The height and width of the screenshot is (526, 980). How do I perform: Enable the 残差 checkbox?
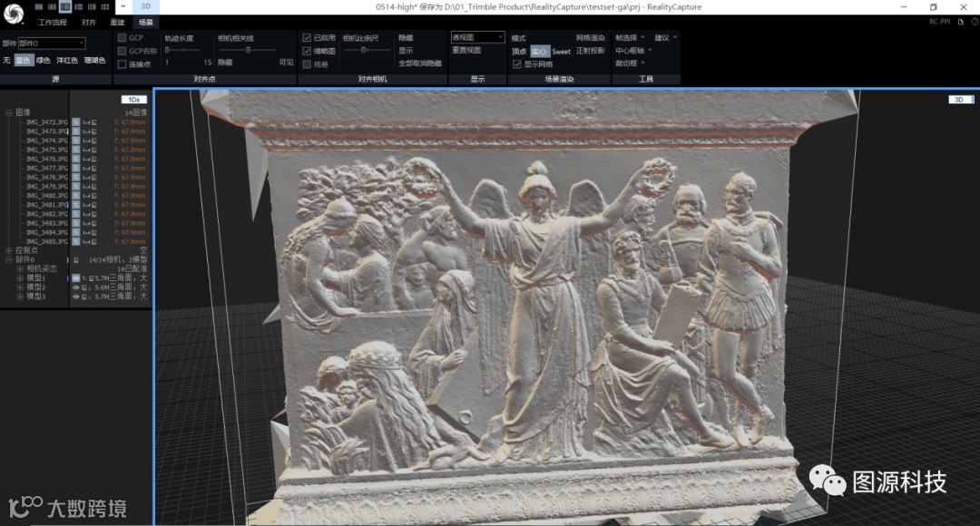307,63
